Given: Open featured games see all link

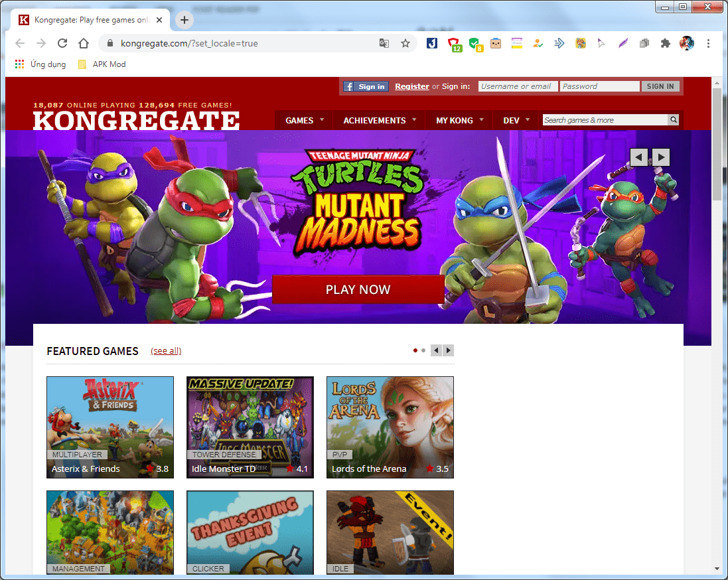Looking at the screenshot, I should coord(166,350).
